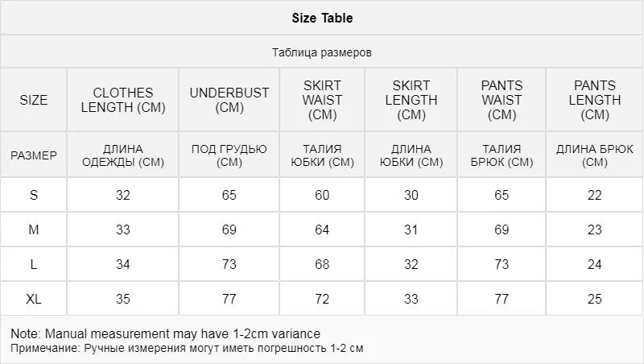Image resolution: width=644 pixels, height=364 pixels.
Task: Click the manual measurement variance note
Action: tap(166, 334)
